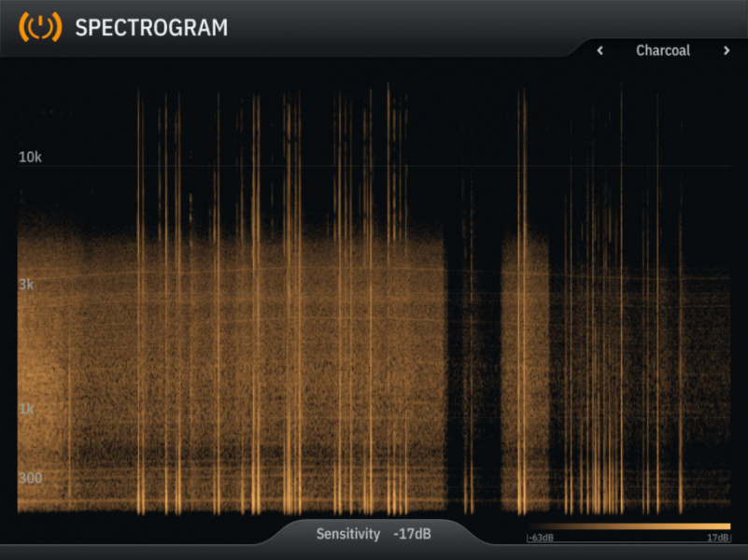The width and height of the screenshot is (748, 560).
Task: Click the 1k frequency marker
Action: 25,409
